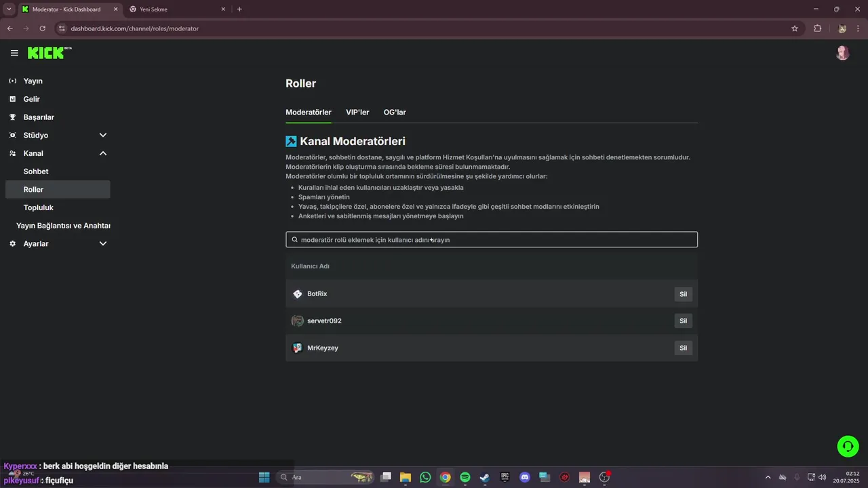Image resolution: width=868 pixels, height=488 pixels.
Task: Click the Windows taskbar search box
Action: pyautogui.click(x=325, y=477)
